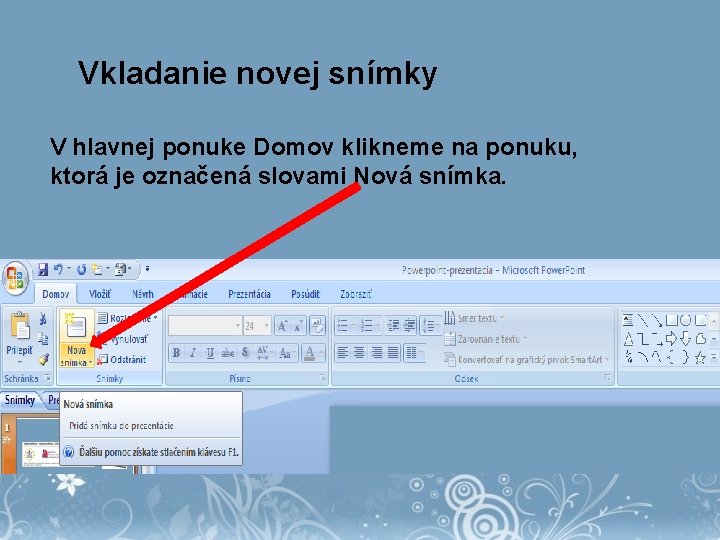The height and width of the screenshot is (540, 720).
Task: Switch to the Snímky pane tab
Action: tap(20, 400)
